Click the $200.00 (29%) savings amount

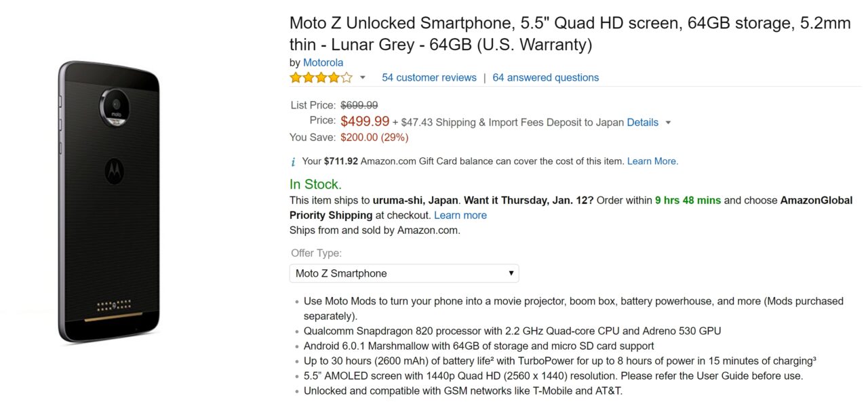(374, 137)
